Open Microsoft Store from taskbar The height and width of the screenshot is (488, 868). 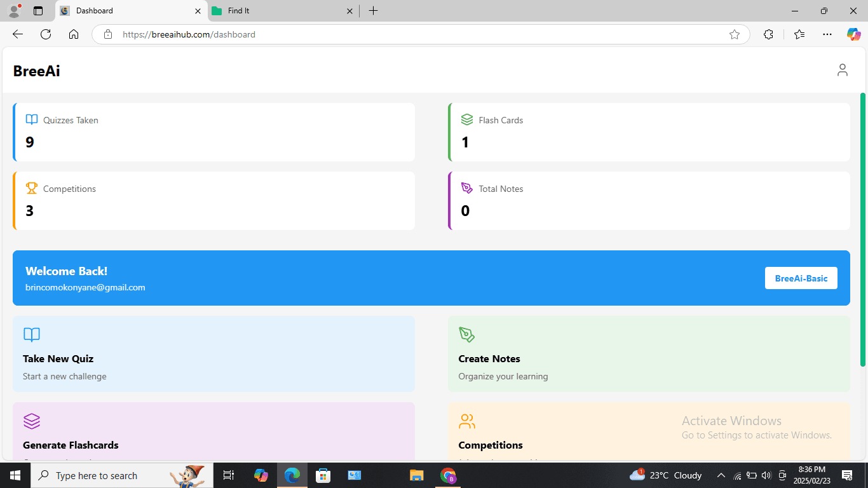tap(323, 475)
